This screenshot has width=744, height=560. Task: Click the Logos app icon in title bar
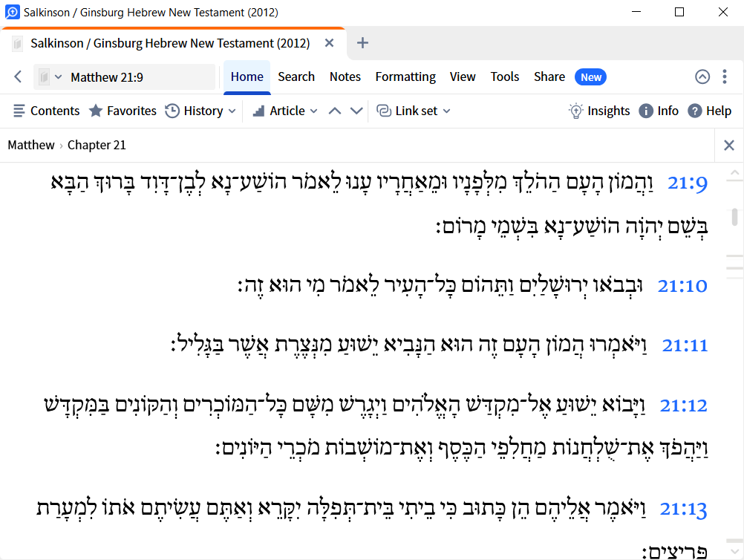point(12,12)
